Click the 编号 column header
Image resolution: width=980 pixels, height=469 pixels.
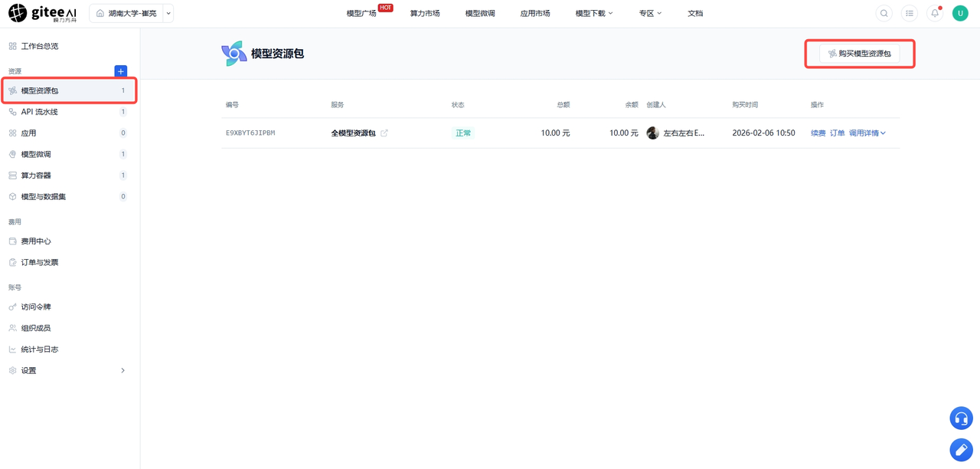(232, 105)
